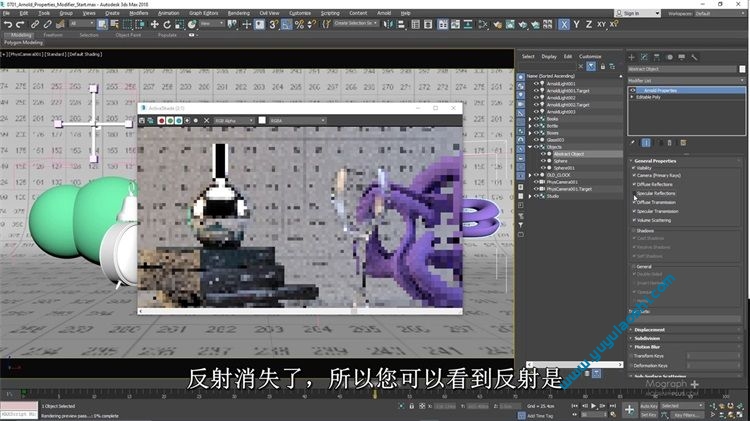Uncheck the Volume Scattering checkbox
Screen dimensions: 750x421
[635, 220]
